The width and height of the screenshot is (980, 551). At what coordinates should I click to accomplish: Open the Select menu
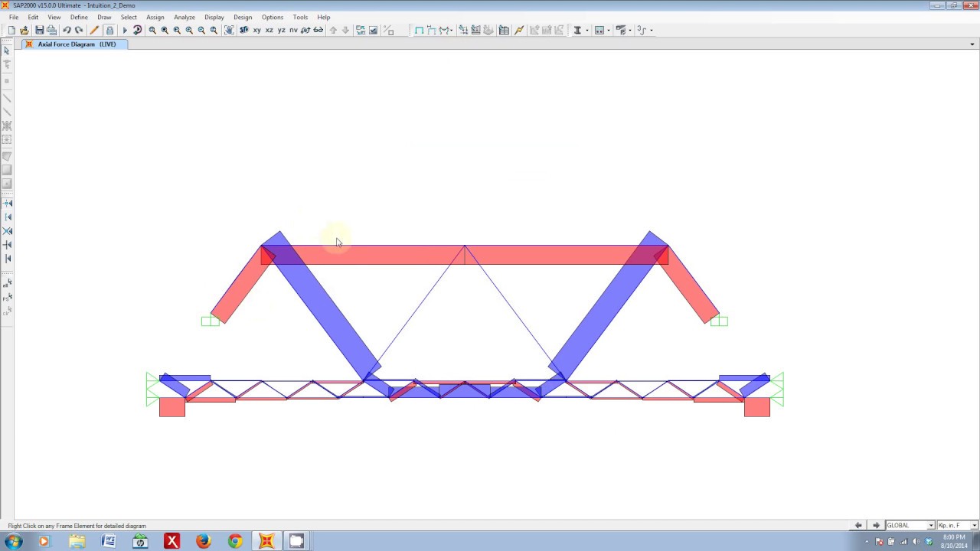tap(129, 17)
